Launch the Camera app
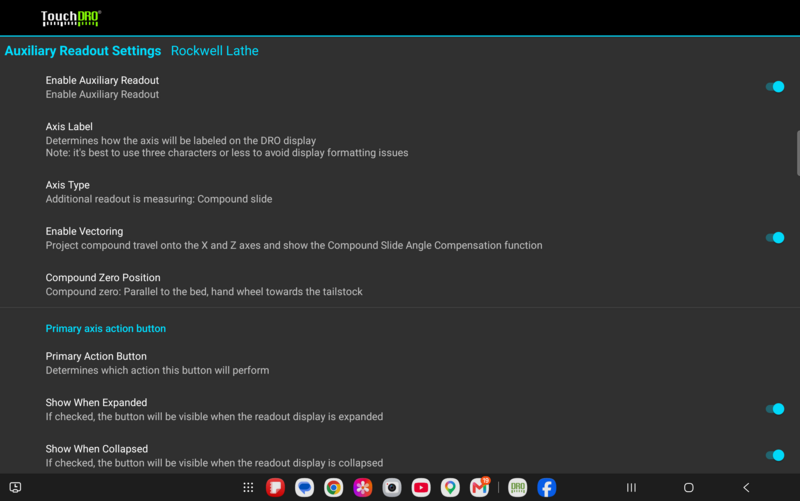Viewport: 800px width, 501px height. point(392,488)
